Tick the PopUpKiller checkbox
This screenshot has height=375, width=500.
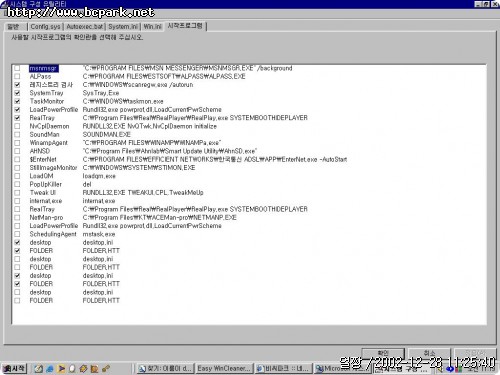[17, 184]
